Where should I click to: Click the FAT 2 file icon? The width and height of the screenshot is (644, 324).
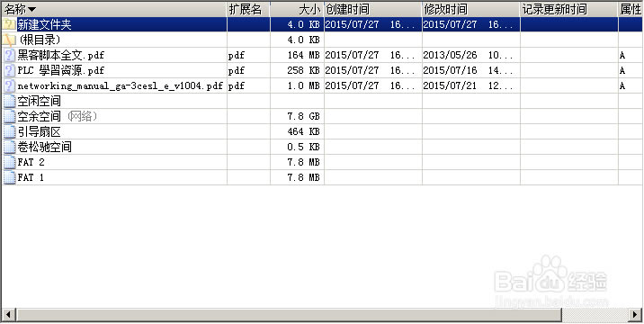coord(9,162)
